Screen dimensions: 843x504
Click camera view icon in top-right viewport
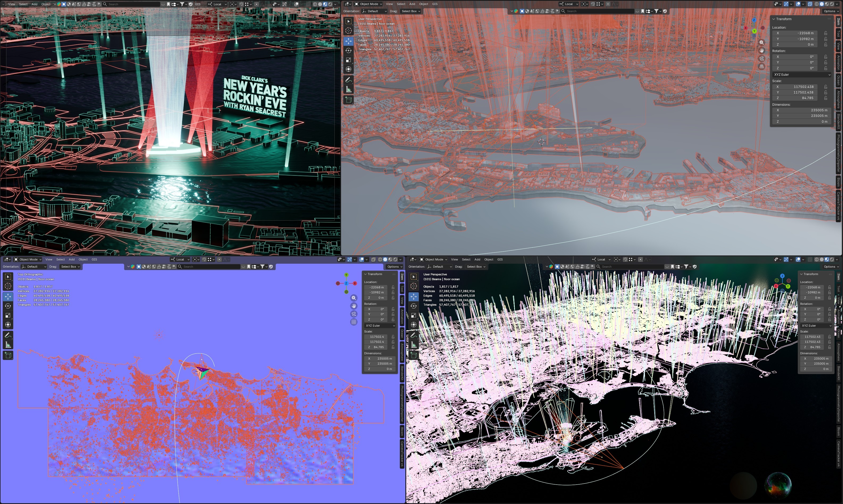pyautogui.click(x=761, y=58)
